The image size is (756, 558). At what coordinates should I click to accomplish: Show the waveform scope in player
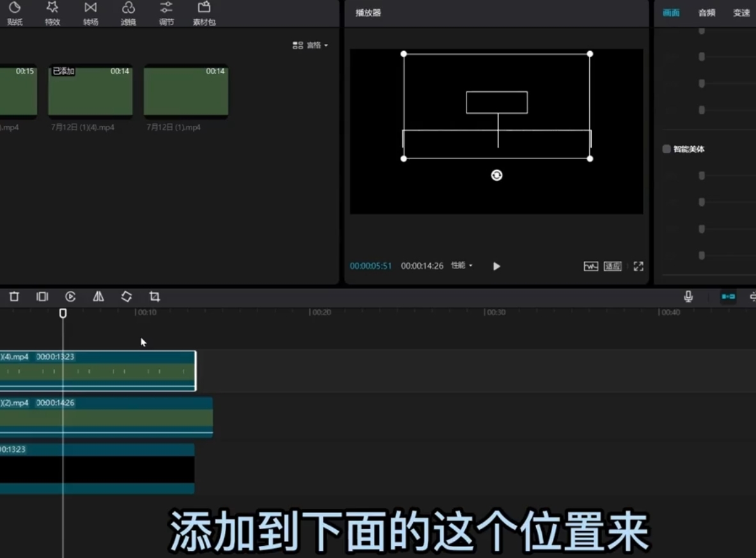tap(591, 267)
